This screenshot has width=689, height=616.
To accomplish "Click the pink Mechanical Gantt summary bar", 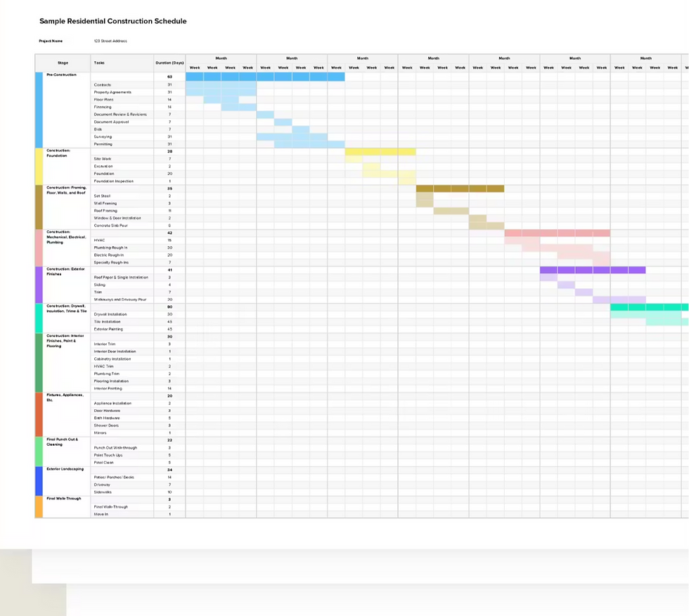I will tap(557, 233).
